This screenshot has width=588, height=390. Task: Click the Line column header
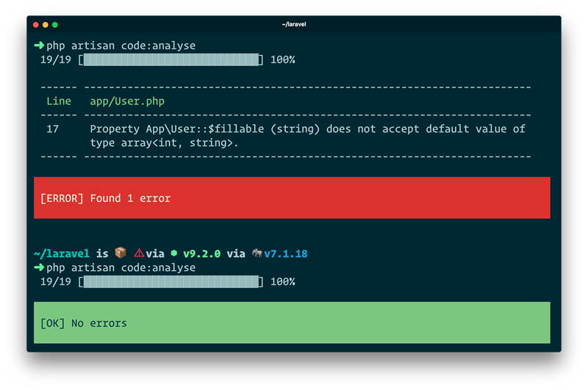tap(59, 101)
